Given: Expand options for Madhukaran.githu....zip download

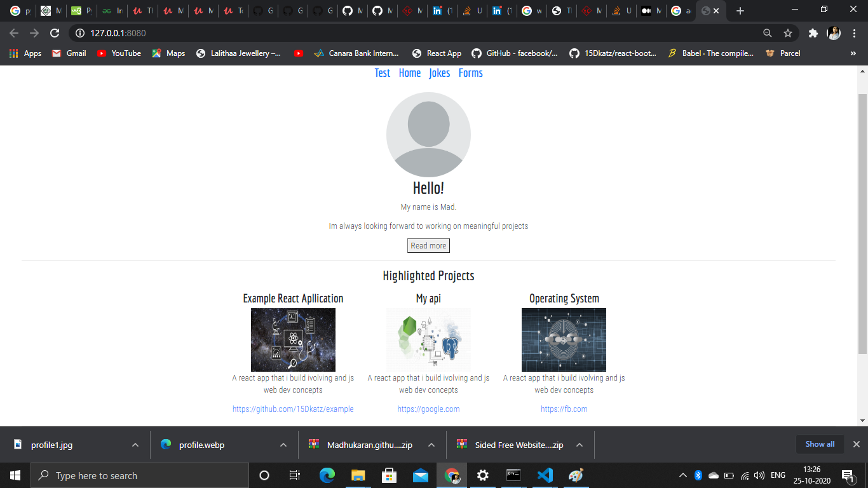Looking at the screenshot, I should pyautogui.click(x=431, y=445).
